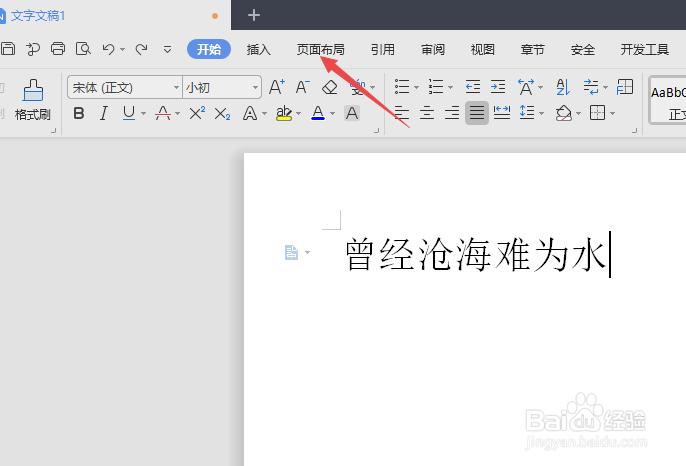Switch to the 章节 tab
This screenshot has height=466, width=686.
pos(532,49)
